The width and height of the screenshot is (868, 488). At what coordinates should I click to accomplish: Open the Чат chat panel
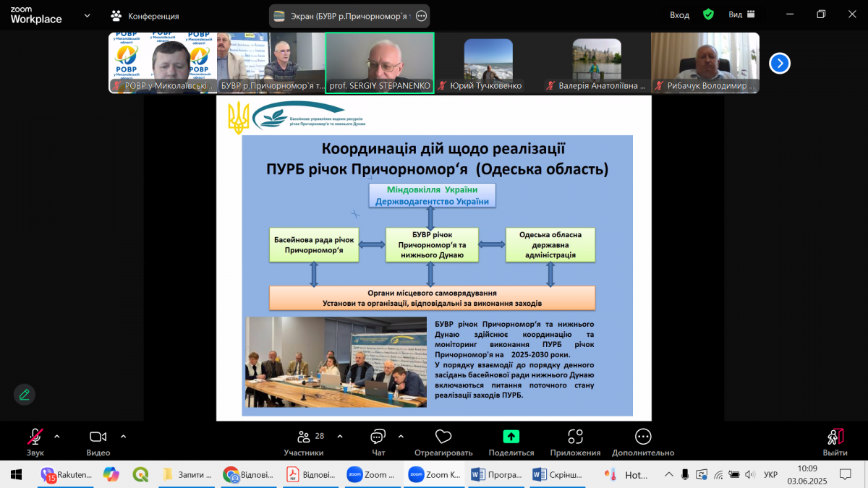(378, 442)
